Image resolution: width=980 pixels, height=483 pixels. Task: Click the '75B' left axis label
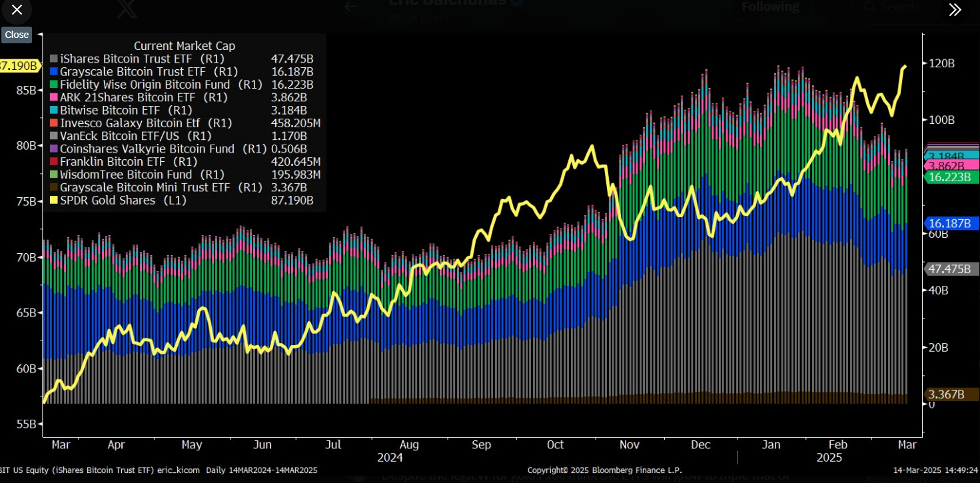pyautogui.click(x=26, y=201)
